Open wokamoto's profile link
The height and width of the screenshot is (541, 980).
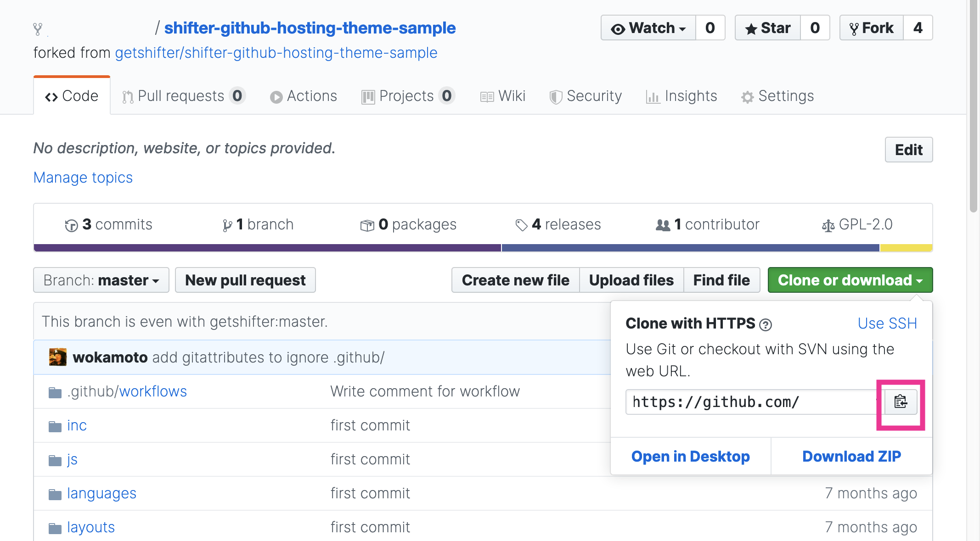(x=110, y=357)
